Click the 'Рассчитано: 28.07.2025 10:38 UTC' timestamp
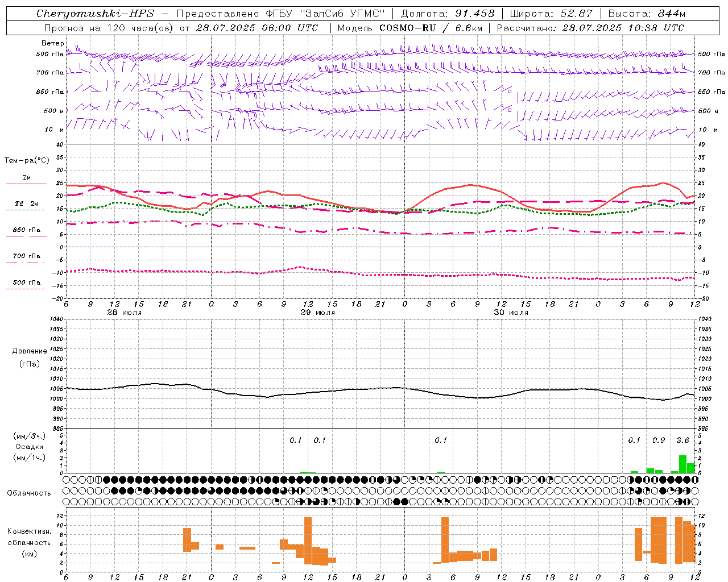This screenshot has width=728, height=582. tap(590, 28)
